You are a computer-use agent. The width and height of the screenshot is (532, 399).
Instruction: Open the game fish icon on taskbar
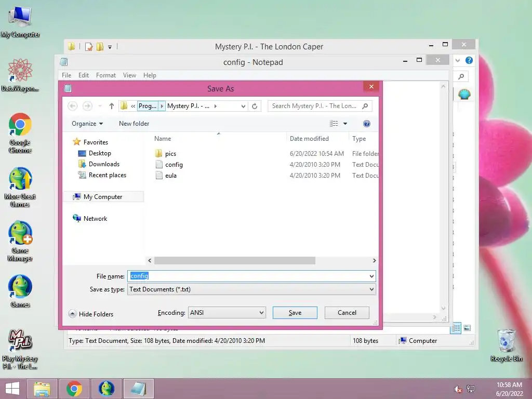coord(107,389)
